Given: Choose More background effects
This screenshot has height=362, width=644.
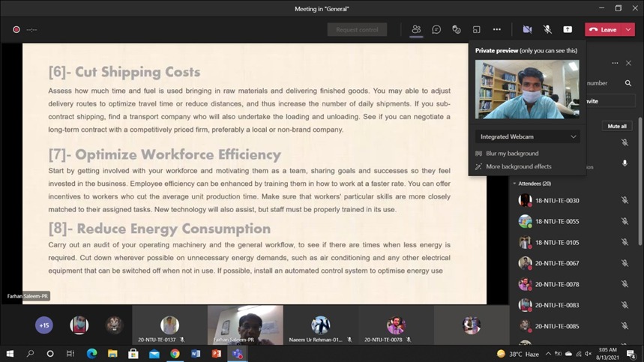Looking at the screenshot, I should point(518,166).
